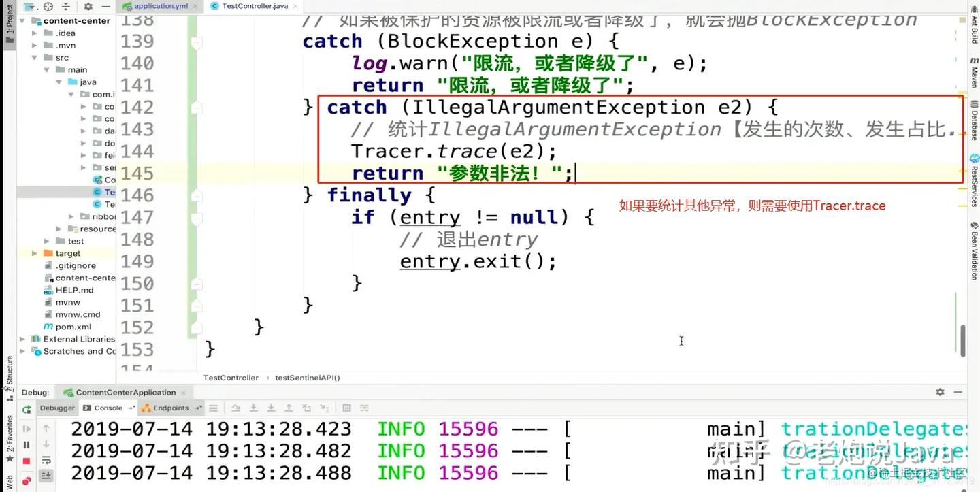The height and width of the screenshot is (492, 980).
Task: Open Project panel gear settings
Action: 88,7
